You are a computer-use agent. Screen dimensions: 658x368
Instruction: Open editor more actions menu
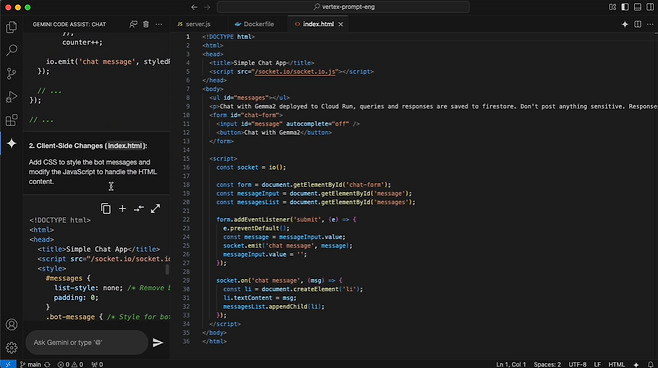tap(650, 24)
